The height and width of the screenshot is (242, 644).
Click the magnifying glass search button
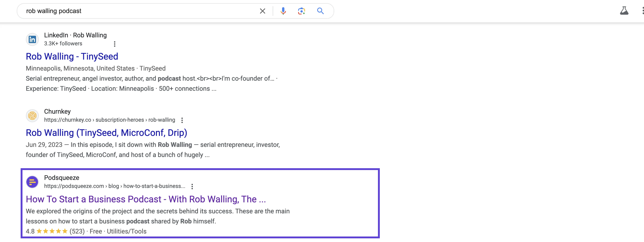coord(320,11)
